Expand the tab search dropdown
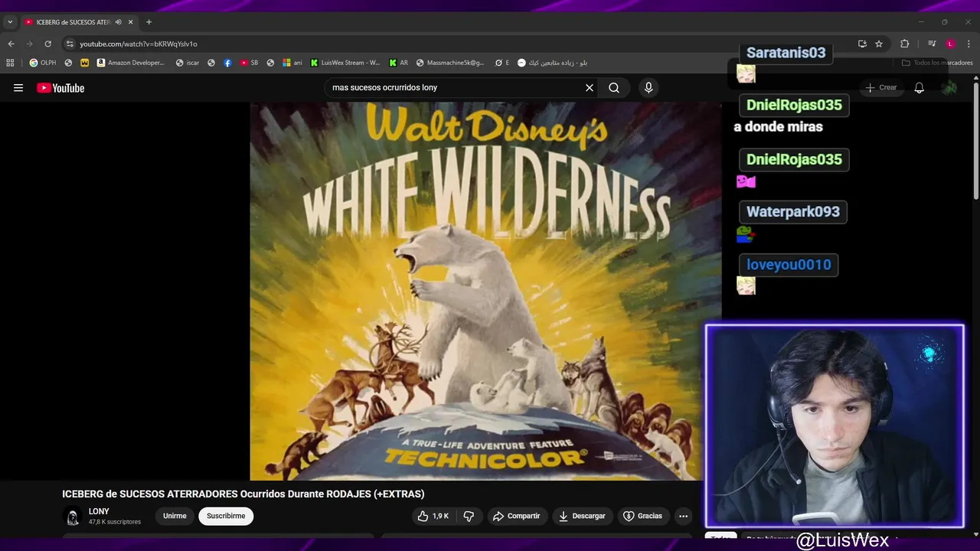Screen dimensions: 980x551 click(10, 22)
